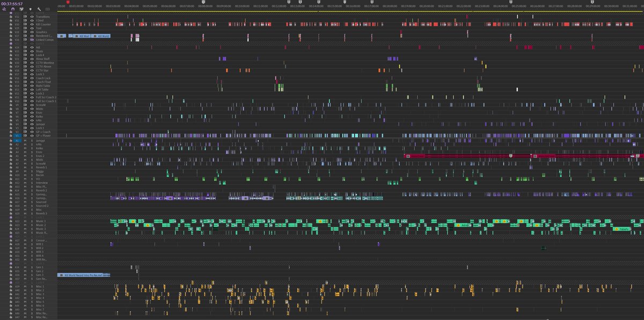Viewport: 644px width, 320px height.
Task: Click the Sourced 2 track name
Action: [x=42, y=206]
